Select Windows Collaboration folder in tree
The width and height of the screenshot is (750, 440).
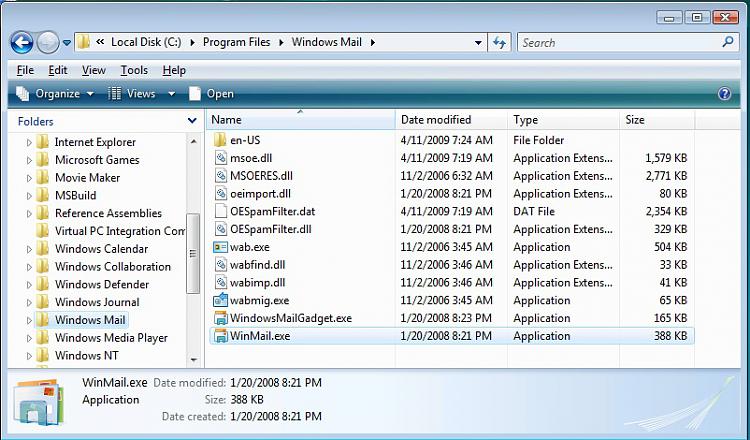(x=113, y=267)
